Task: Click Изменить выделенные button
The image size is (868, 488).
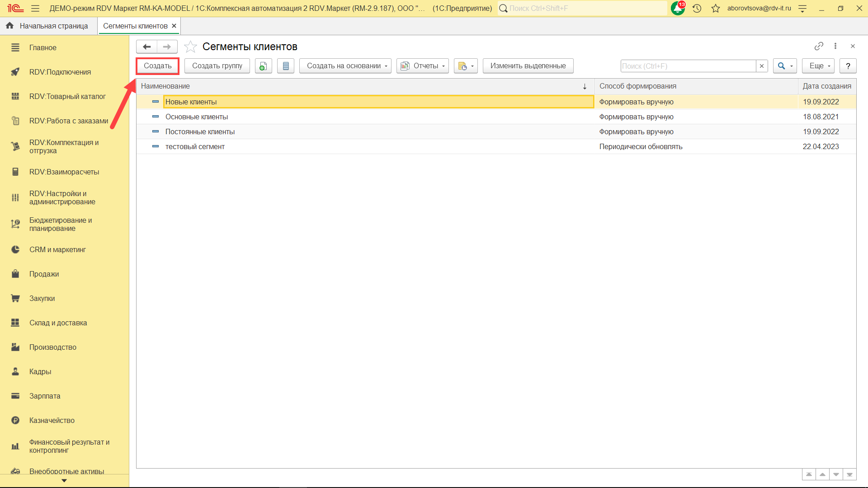Action: 528,66
